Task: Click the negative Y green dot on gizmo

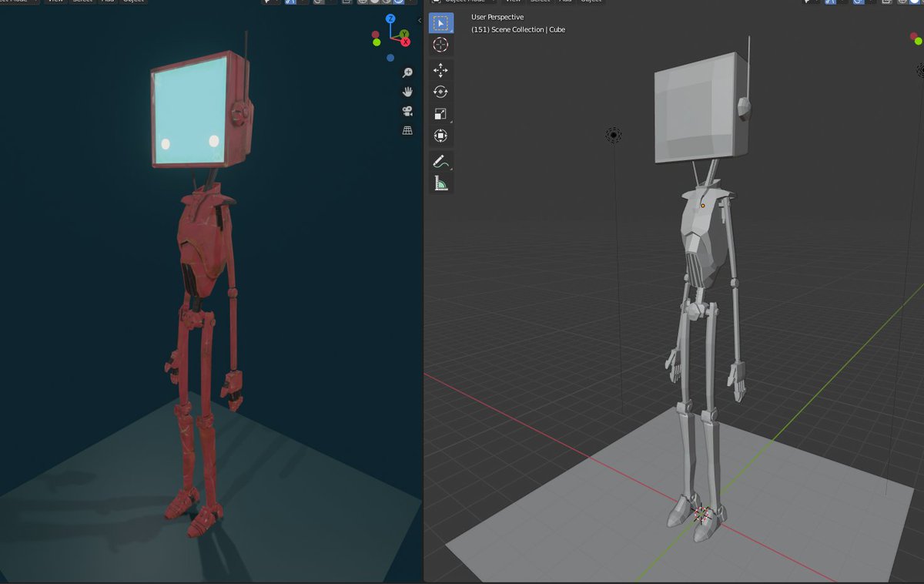Action: click(377, 42)
